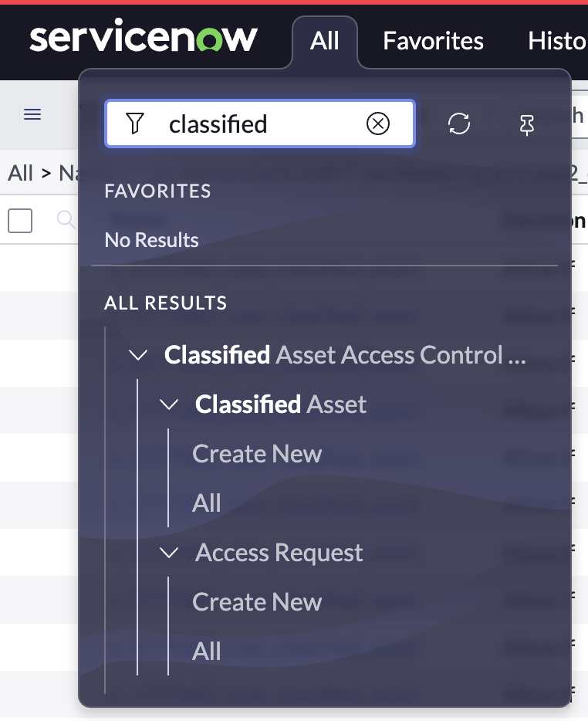The image size is (588, 721).
Task: Click the filter icon in the search box
Action: pyautogui.click(x=136, y=124)
